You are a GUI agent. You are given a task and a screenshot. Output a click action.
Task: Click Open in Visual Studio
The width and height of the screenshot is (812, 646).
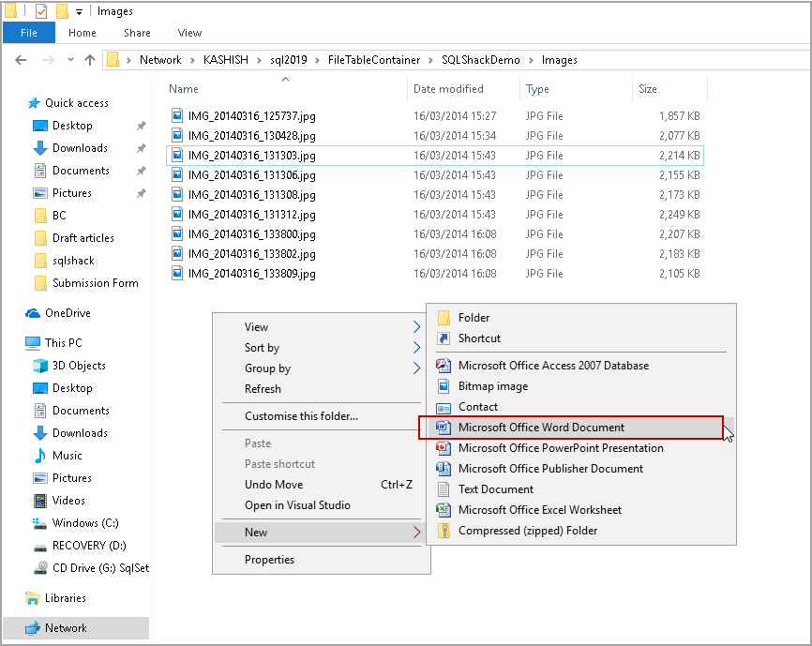[293, 505]
